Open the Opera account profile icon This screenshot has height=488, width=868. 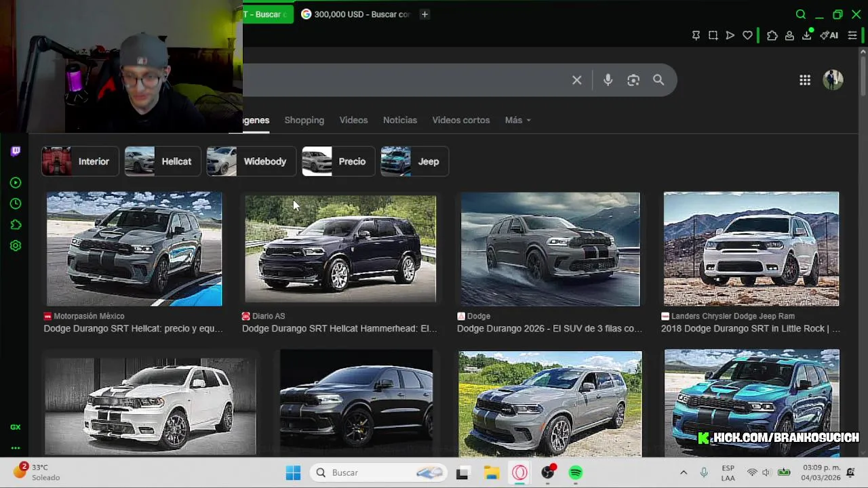click(x=789, y=35)
